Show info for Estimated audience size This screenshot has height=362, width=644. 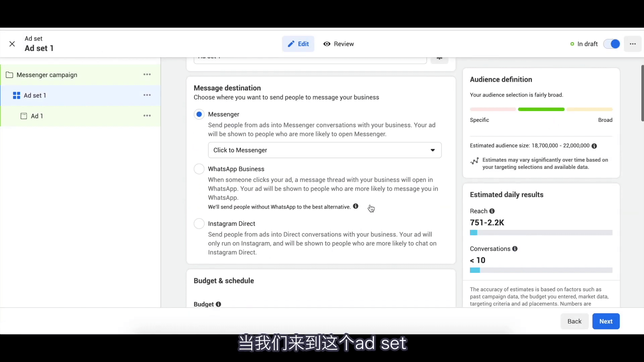(x=594, y=146)
